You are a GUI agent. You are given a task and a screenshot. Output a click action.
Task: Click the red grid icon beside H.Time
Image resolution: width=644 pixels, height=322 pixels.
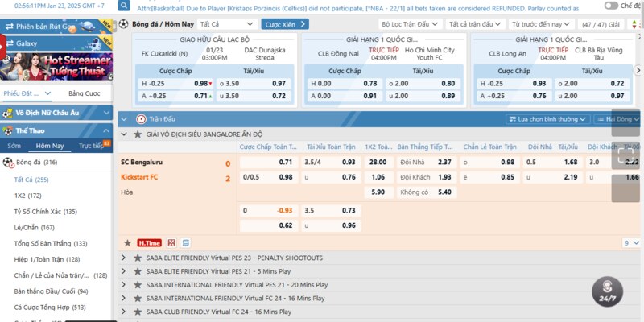[x=171, y=242]
